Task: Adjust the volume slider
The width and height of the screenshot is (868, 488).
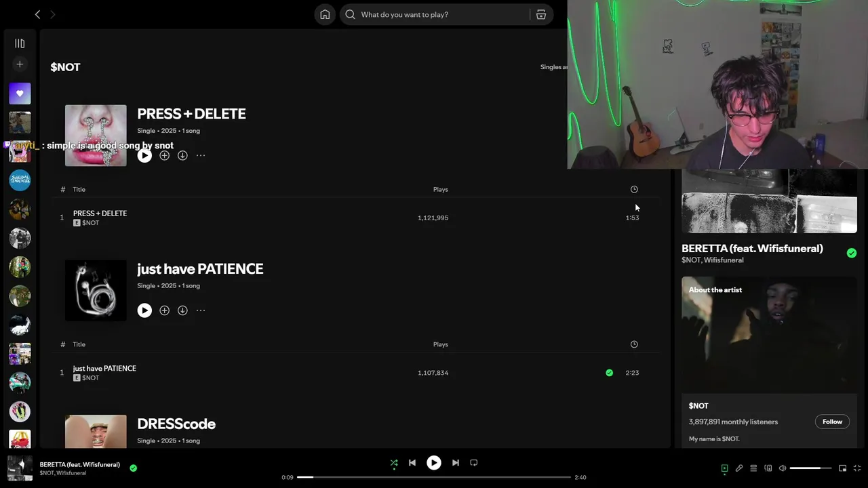Action: (811, 468)
